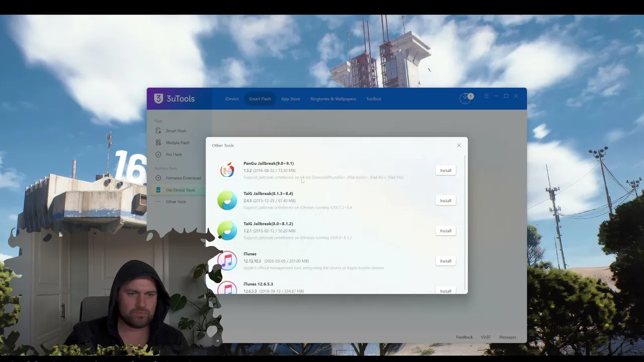Click Apple's official management tool description
The height and width of the screenshot is (362, 644).
(x=314, y=268)
